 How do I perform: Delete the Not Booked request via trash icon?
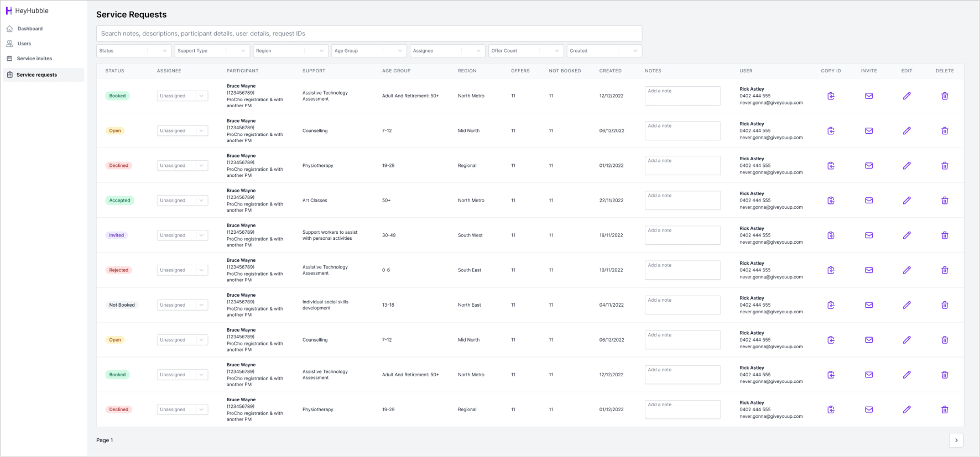(945, 305)
